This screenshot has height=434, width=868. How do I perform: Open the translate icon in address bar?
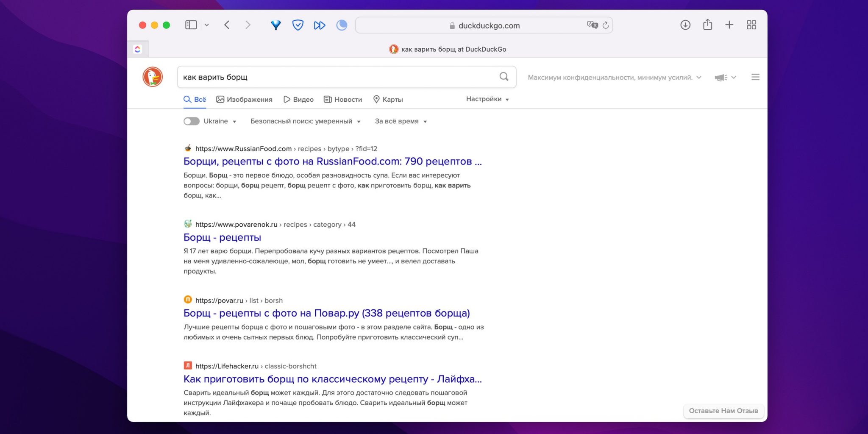point(593,25)
